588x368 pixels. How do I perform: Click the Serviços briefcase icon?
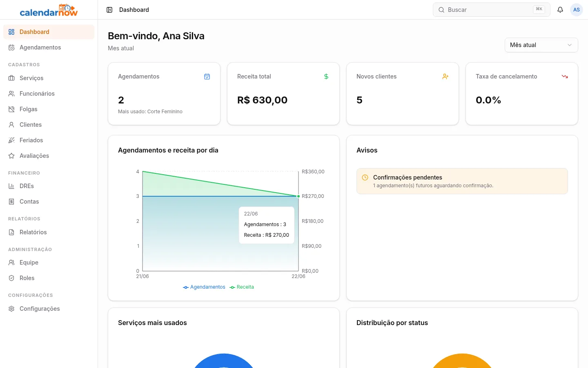point(11,78)
